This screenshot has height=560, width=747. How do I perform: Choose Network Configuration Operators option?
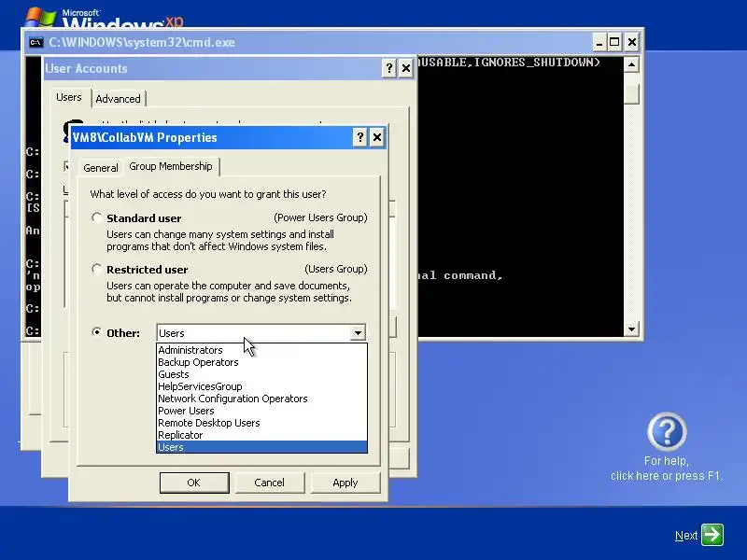click(x=261, y=399)
